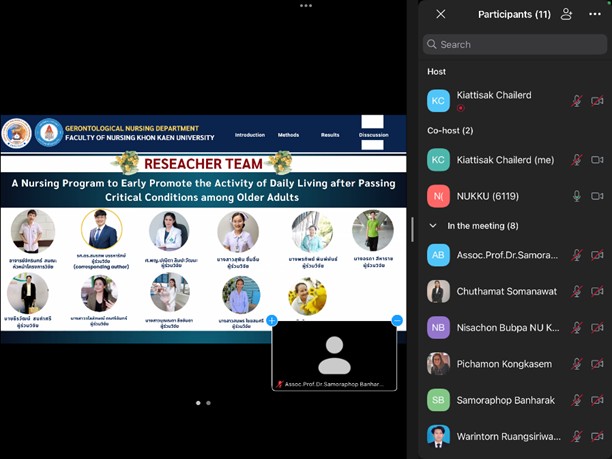Unmute microphone for Kiattisak Chailerd (me)
The height and width of the screenshot is (459, 612).
pyautogui.click(x=576, y=160)
